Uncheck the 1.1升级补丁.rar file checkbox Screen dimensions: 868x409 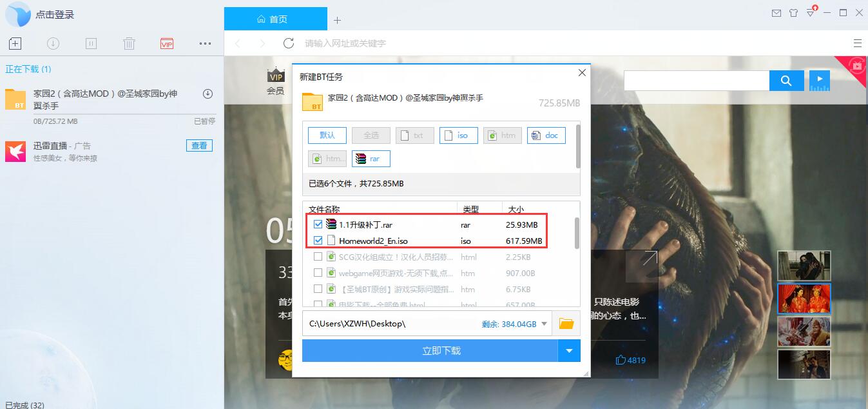[318, 224]
